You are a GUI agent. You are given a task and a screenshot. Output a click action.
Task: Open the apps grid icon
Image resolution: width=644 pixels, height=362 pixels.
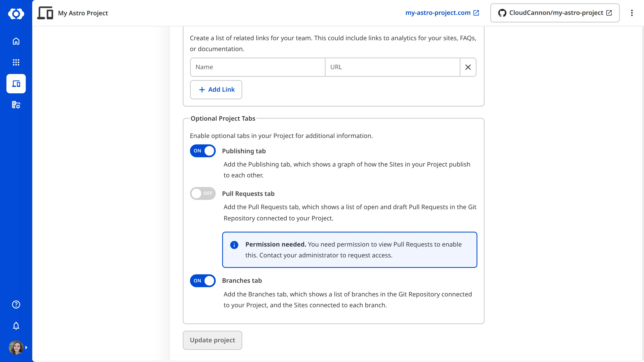[x=16, y=63]
